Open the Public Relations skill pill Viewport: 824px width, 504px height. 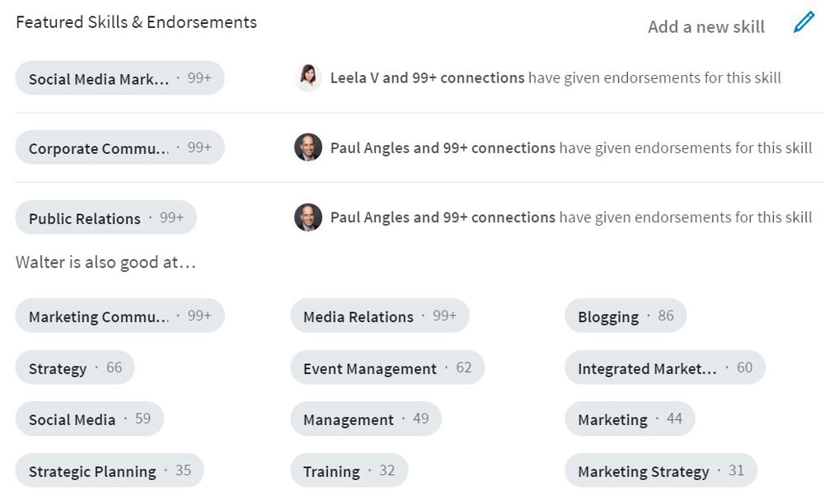click(x=105, y=218)
